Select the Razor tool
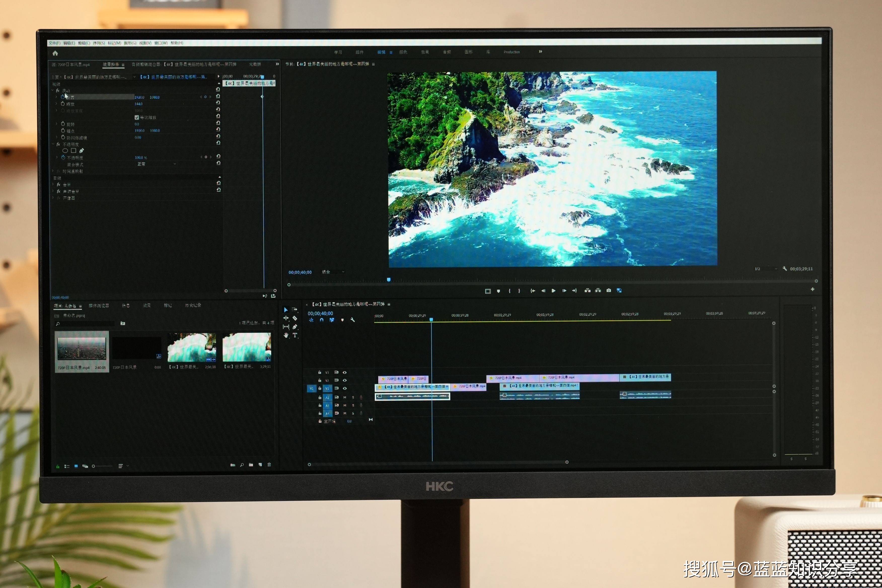Image resolution: width=882 pixels, height=588 pixels. 295,318
